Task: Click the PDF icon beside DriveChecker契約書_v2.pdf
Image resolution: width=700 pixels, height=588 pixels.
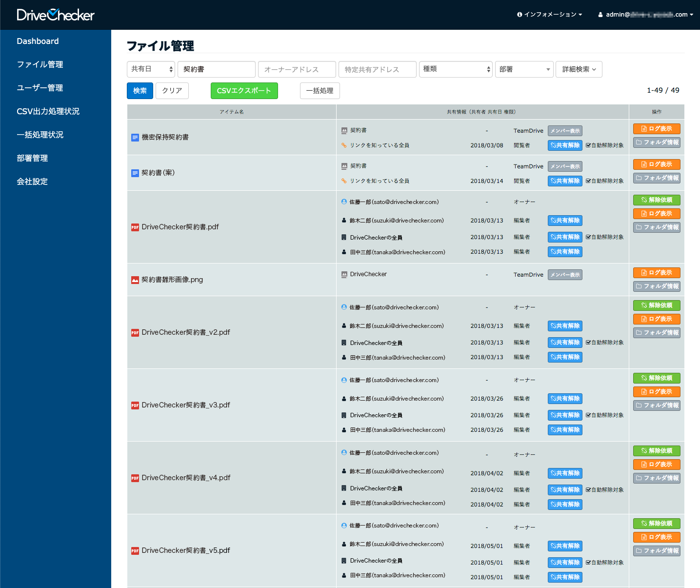Action: point(135,333)
